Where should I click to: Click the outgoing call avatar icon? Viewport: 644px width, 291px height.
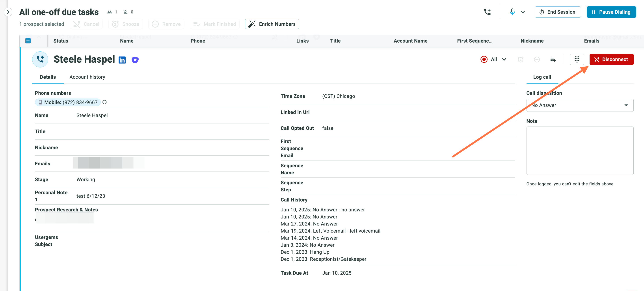coord(40,59)
